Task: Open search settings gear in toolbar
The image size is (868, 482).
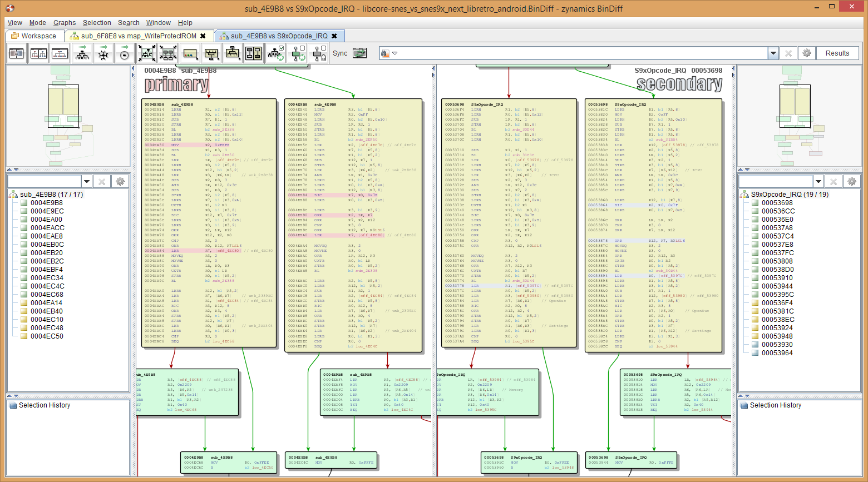Action: [807, 53]
